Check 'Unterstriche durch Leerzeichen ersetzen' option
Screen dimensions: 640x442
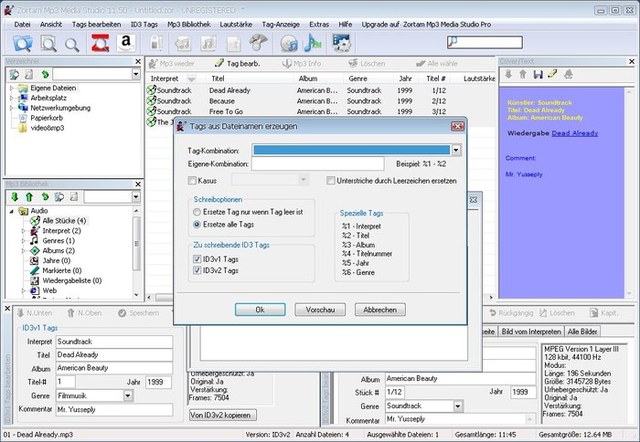330,180
